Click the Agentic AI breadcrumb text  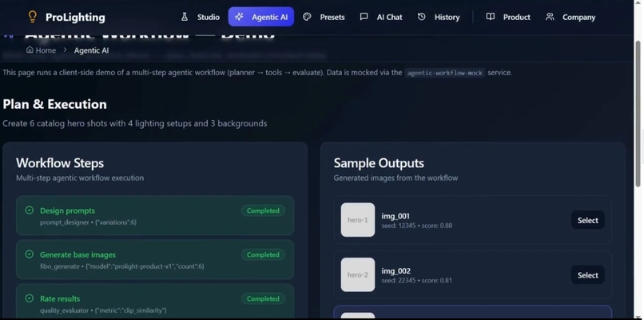[x=91, y=50]
